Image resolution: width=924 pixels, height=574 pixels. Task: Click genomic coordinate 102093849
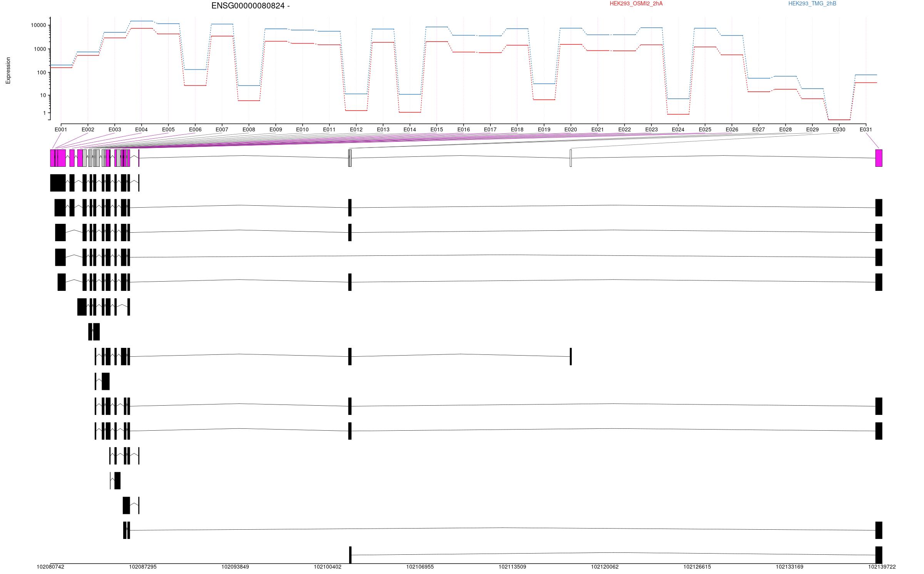(235, 567)
